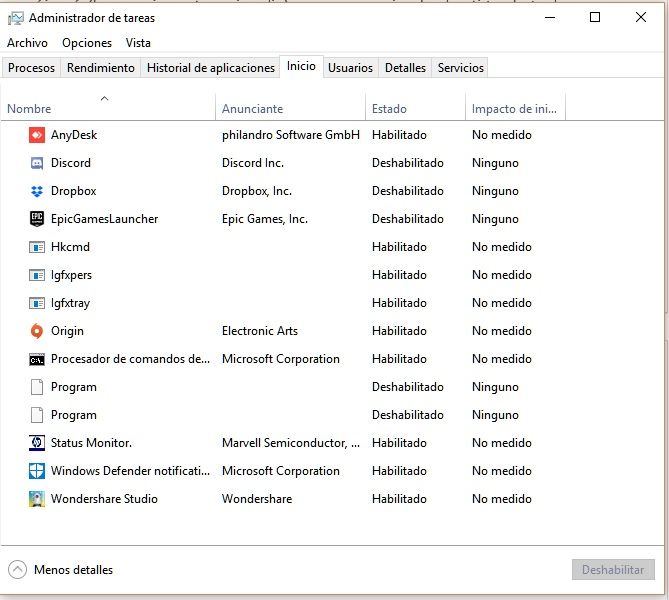The height and width of the screenshot is (600, 669).
Task: Select the Wondershare Studio icon
Action: [x=37, y=499]
